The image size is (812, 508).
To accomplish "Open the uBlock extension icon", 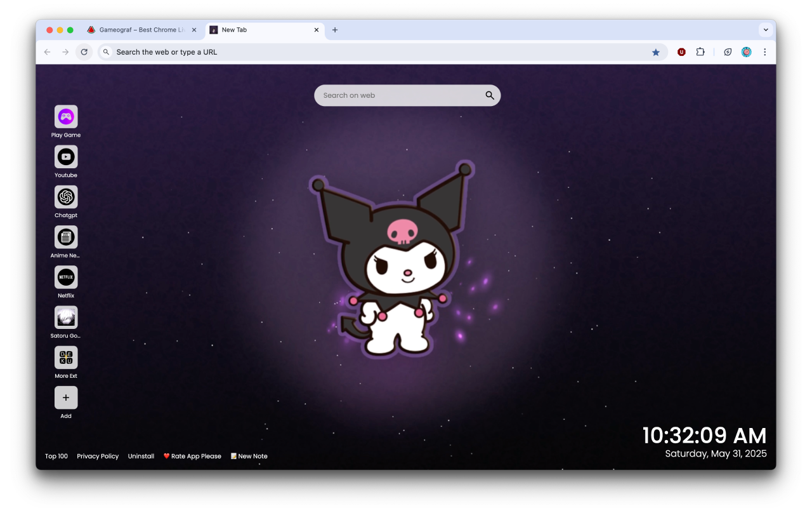I will tap(681, 52).
